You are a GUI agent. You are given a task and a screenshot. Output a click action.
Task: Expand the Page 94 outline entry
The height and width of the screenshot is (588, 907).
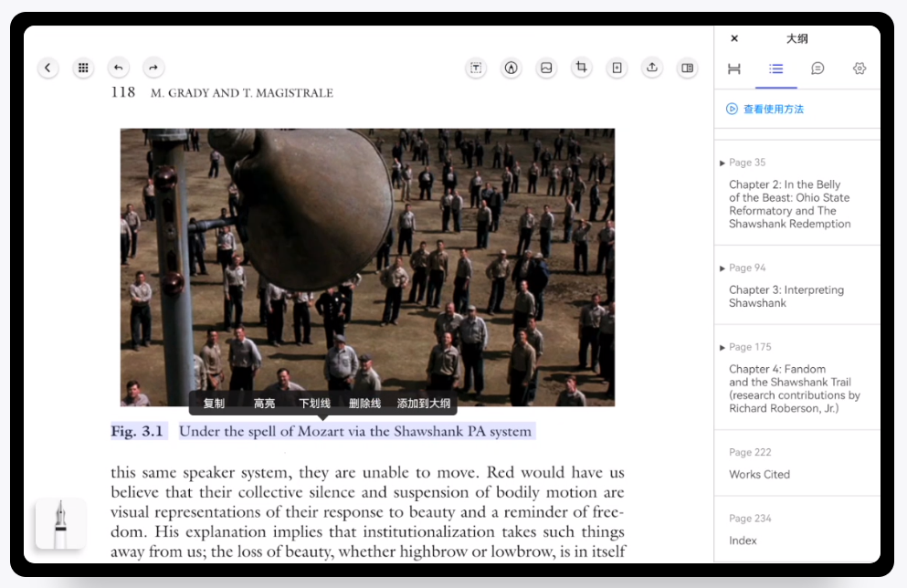722,268
